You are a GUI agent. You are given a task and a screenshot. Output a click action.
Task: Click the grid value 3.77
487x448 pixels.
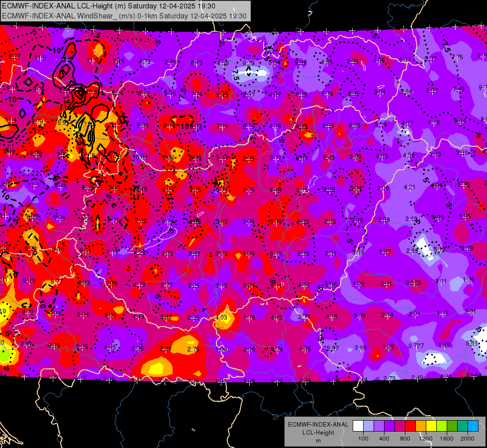click(276, 158)
